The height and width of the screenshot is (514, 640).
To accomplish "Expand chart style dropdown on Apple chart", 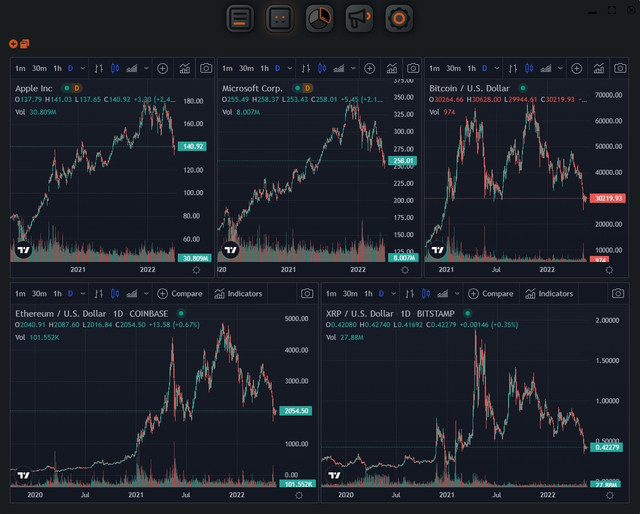I will point(146,68).
